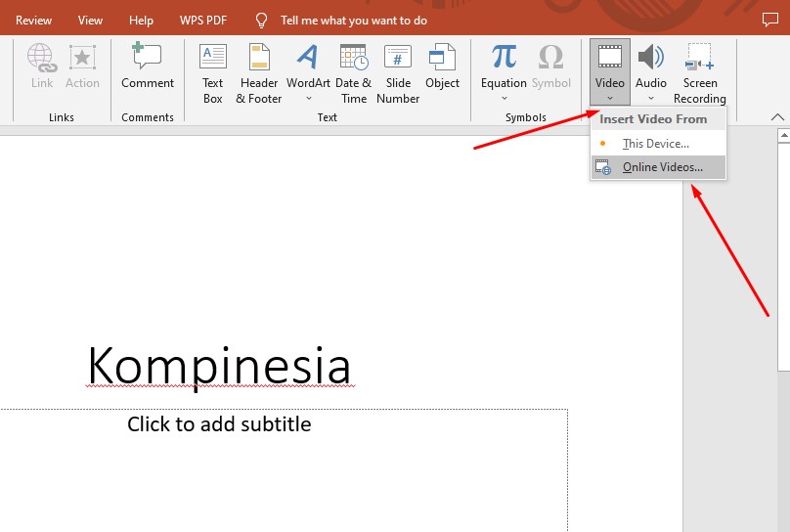Image resolution: width=790 pixels, height=532 pixels.
Task: Click the Video button icon
Action: (610, 59)
